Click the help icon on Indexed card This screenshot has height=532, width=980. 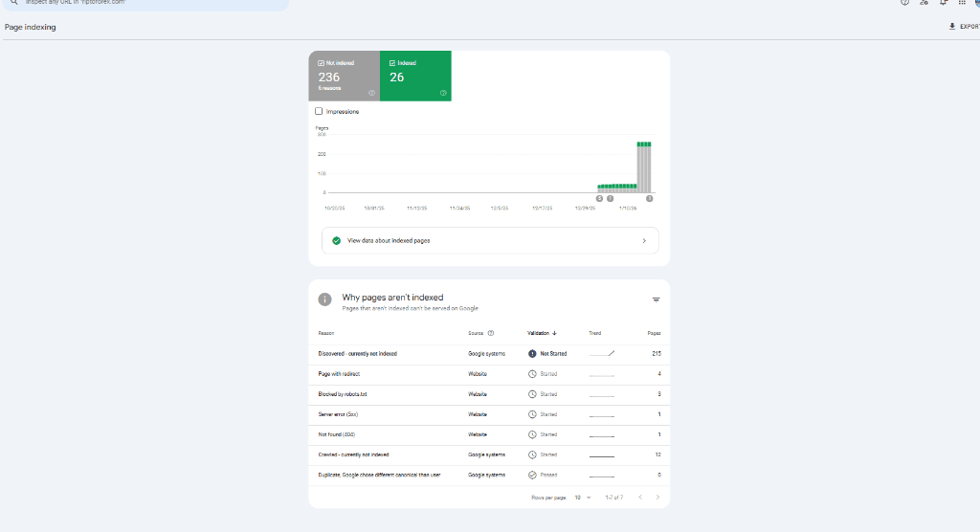(443, 93)
